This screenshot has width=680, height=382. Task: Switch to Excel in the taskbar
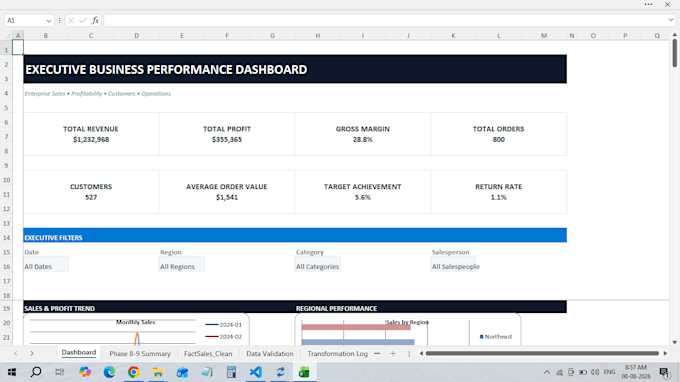(x=304, y=372)
